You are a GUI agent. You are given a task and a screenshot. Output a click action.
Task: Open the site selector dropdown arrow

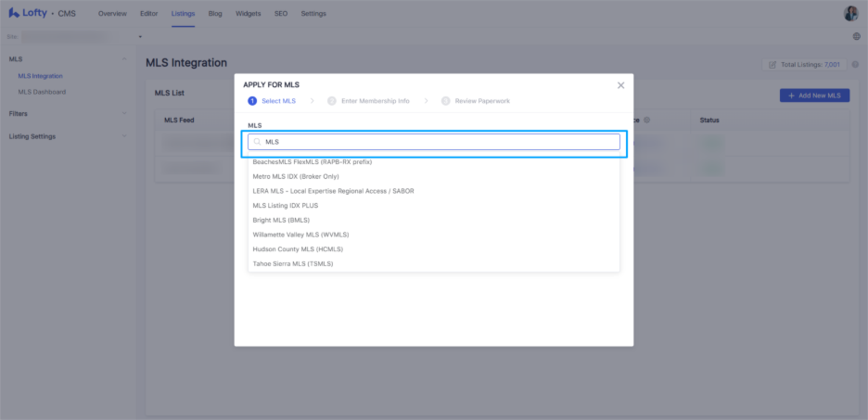[x=140, y=37]
